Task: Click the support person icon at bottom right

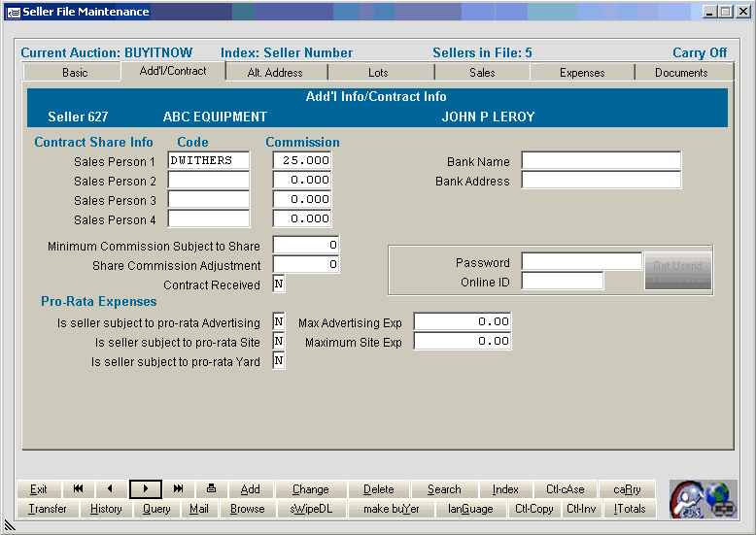Action: click(688, 499)
